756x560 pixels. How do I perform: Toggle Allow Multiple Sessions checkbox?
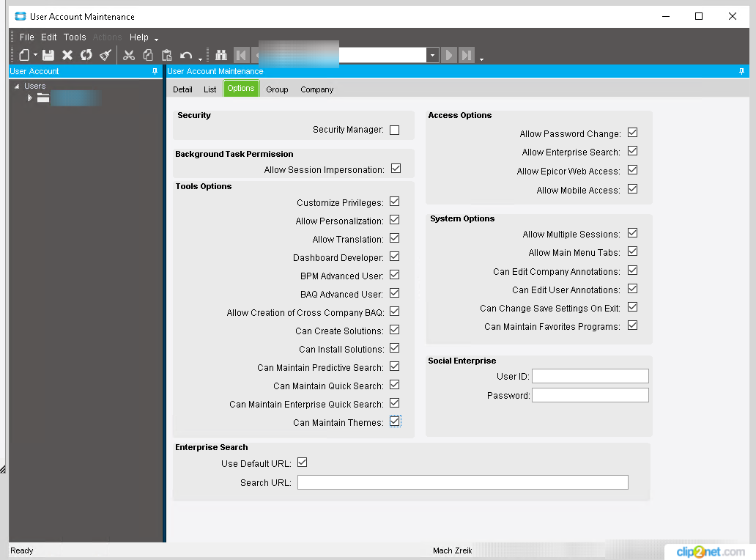633,233
